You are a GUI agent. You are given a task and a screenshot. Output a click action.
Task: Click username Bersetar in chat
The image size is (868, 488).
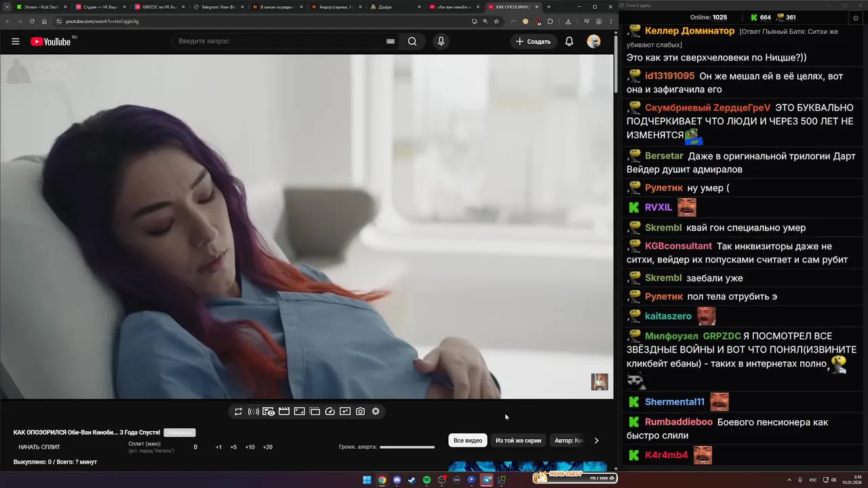click(x=664, y=157)
